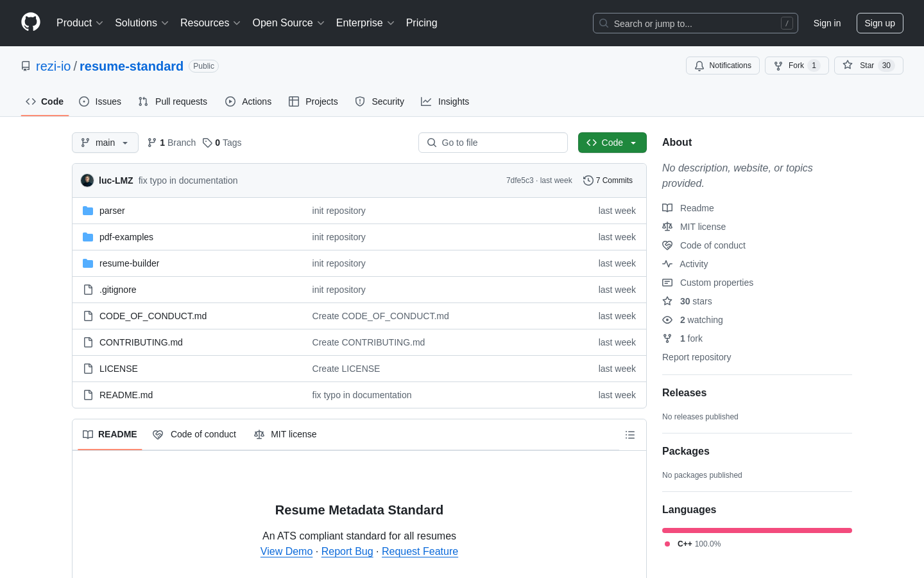
Task: Click the book icon next to Readme
Action: [667, 208]
